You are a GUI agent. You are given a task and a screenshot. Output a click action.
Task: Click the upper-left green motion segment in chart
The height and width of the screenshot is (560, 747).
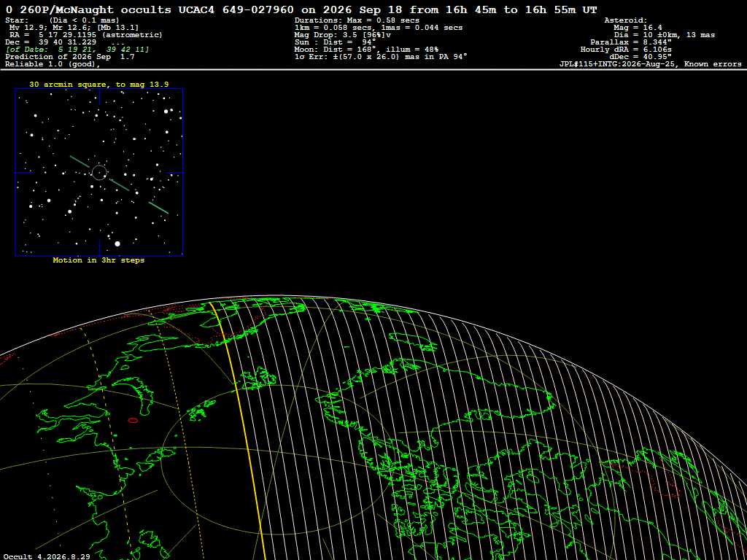(x=80, y=161)
